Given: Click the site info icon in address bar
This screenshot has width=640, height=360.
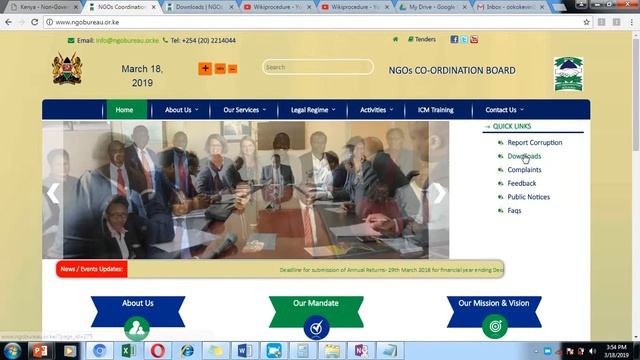Looking at the screenshot, I should coord(49,22).
